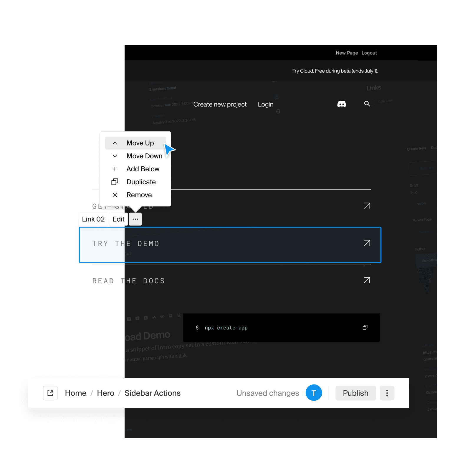The width and height of the screenshot is (473, 476).
Task: Open the three-dot menu next to Edit
Action: (135, 219)
